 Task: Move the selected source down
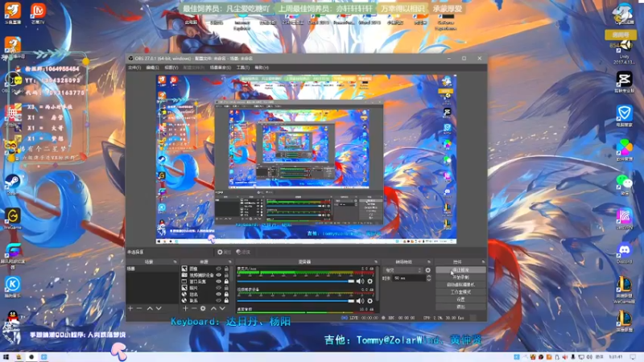pos(222,308)
